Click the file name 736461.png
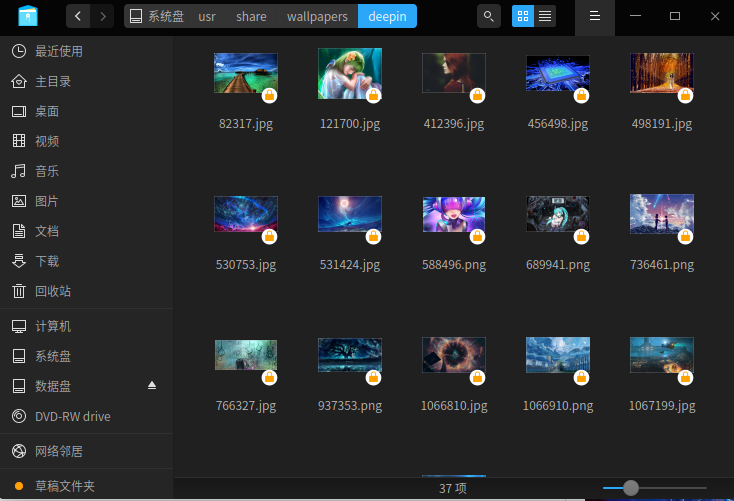Image resolution: width=734 pixels, height=501 pixels. pyautogui.click(x=661, y=265)
